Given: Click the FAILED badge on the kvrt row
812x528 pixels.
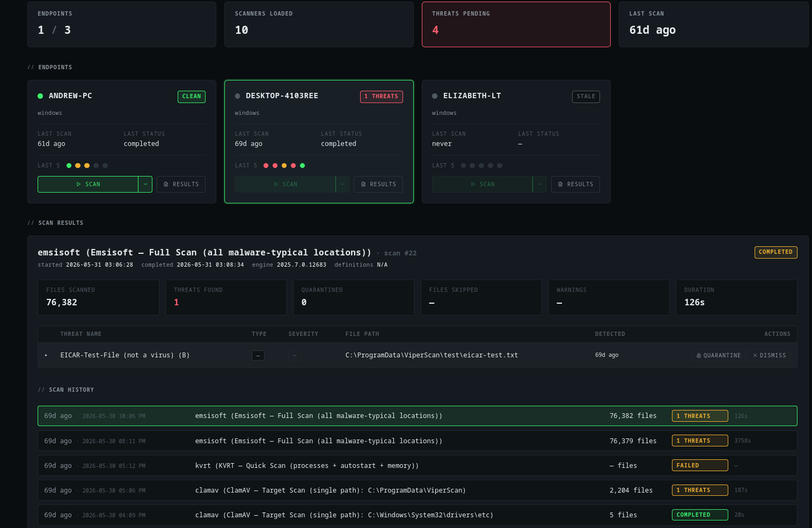Looking at the screenshot, I should tap(700, 465).
